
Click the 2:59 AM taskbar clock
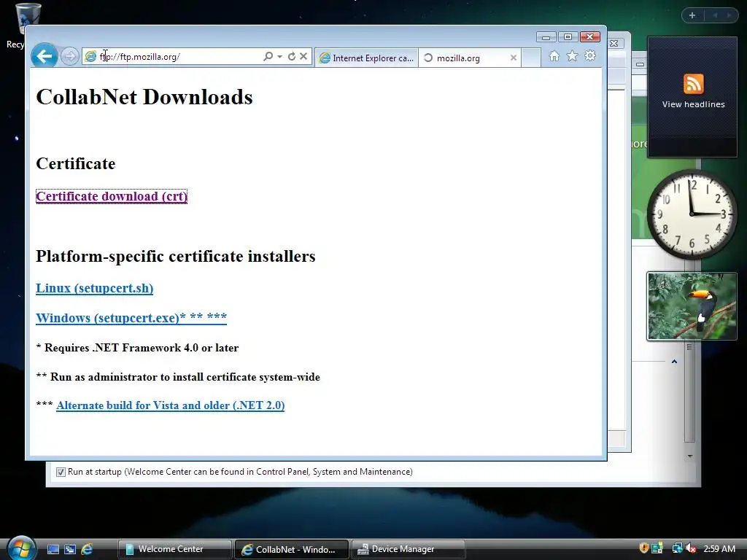point(719,548)
